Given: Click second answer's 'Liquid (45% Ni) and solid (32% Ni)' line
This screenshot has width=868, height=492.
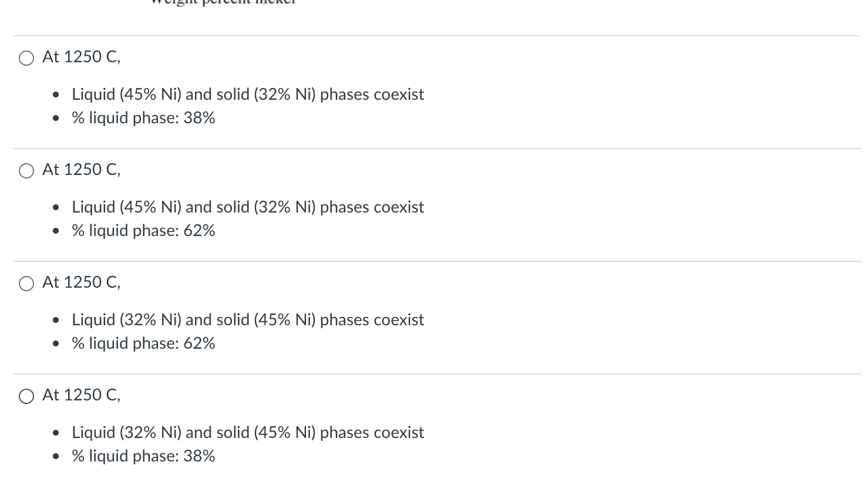Looking at the screenshot, I should click(248, 207).
